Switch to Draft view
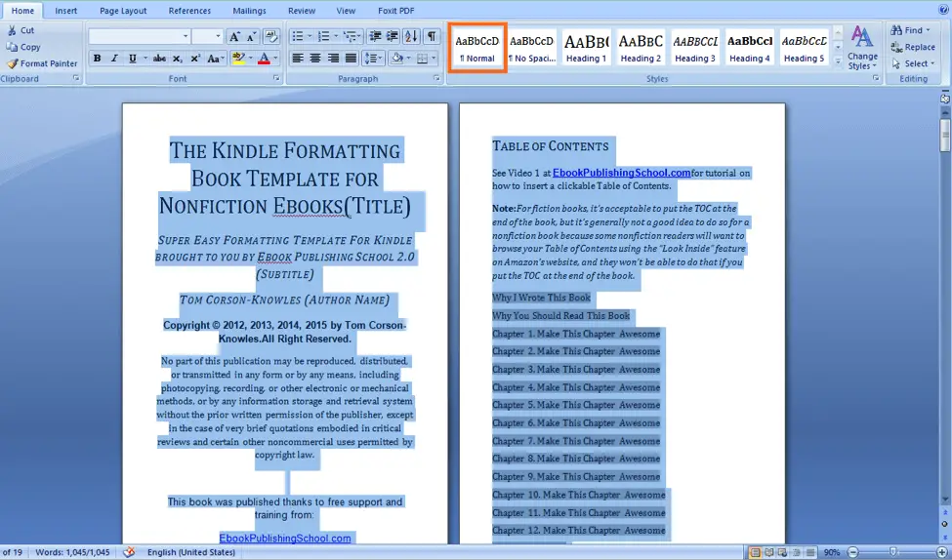The image size is (952, 560). tap(809, 552)
